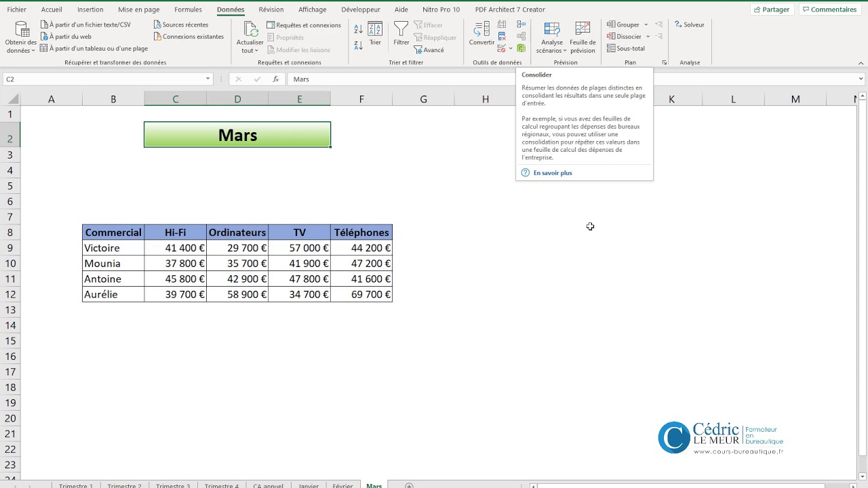868x488 pixels.
Task: Switch to the Février sheet tab
Action: click(x=342, y=485)
